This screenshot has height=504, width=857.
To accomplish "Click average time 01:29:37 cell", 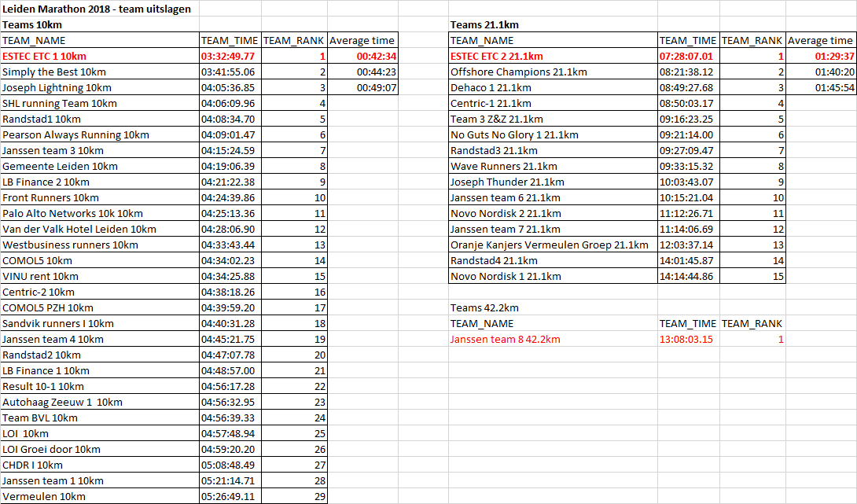I will tap(835, 56).
